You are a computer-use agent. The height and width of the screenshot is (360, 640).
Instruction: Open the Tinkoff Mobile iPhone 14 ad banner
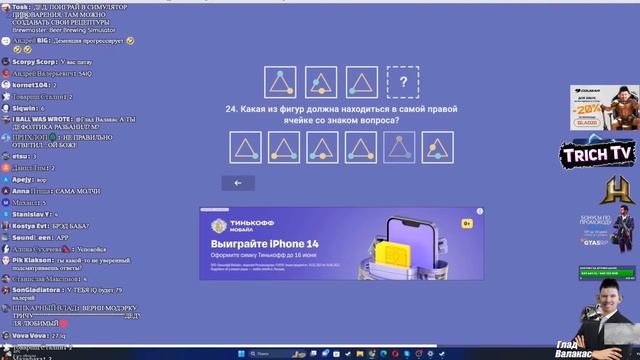[342, 244]
